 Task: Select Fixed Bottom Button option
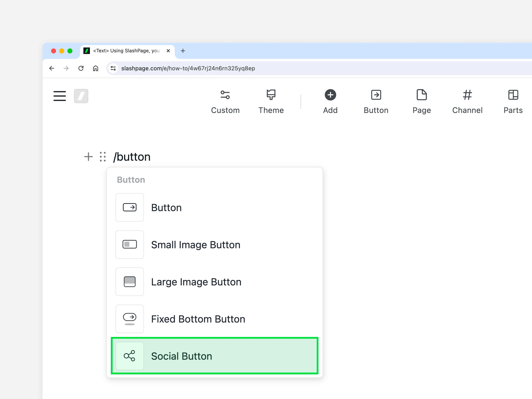pyautogui.click(x=215, y=319)
